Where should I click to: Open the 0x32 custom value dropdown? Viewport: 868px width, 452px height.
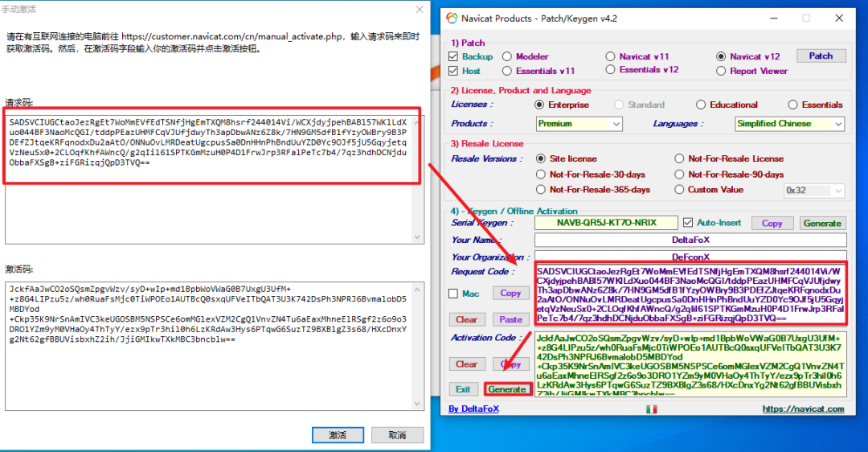pos(813,191)
